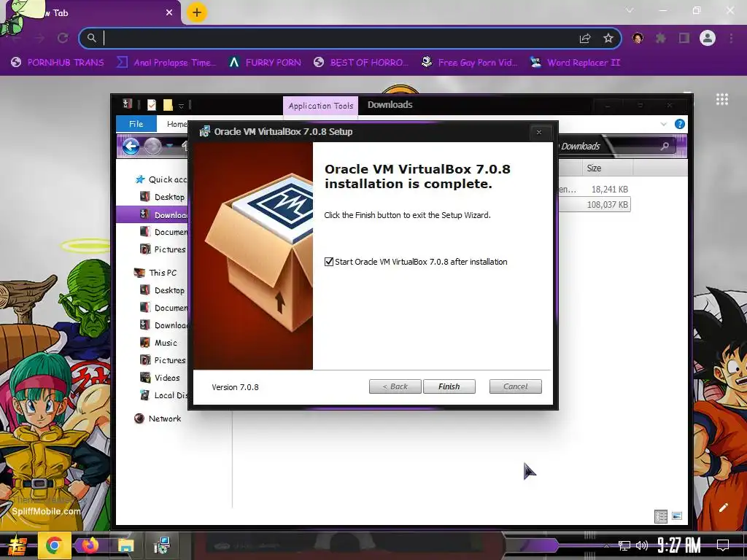Click the new folder icon in Explorer title bar
The image size is (747, 560).
[x=168, y=105]
